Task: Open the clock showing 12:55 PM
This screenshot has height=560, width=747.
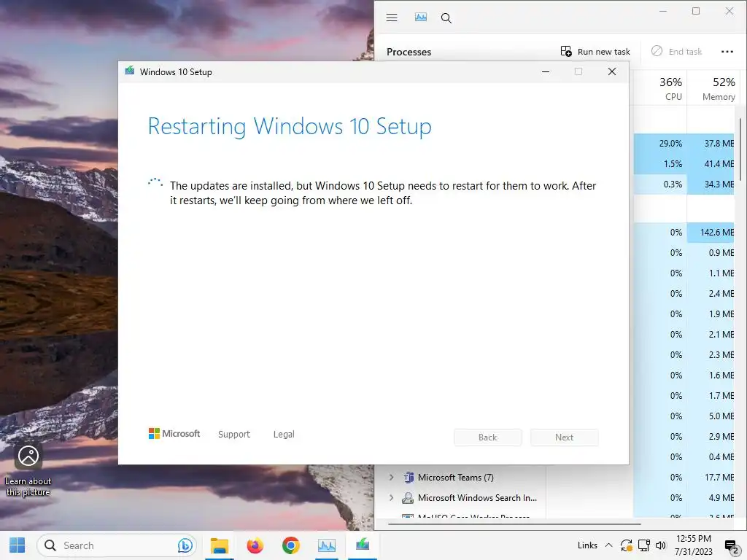Action: click(x=694, y=545)
